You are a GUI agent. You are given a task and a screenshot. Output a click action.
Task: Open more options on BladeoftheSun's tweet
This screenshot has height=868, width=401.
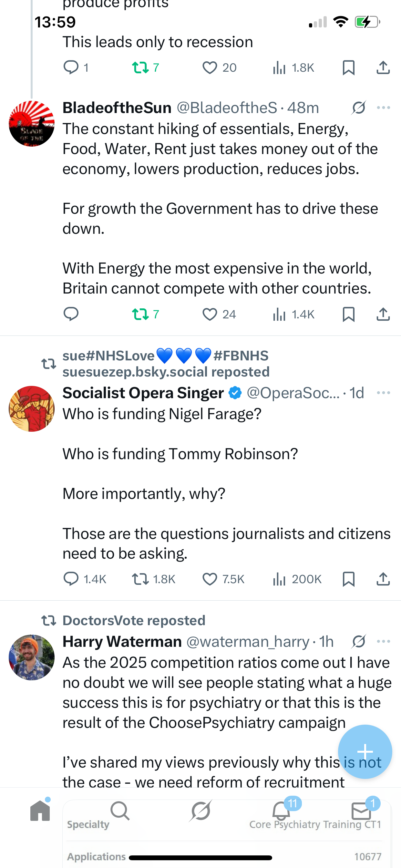click(384, 108)
